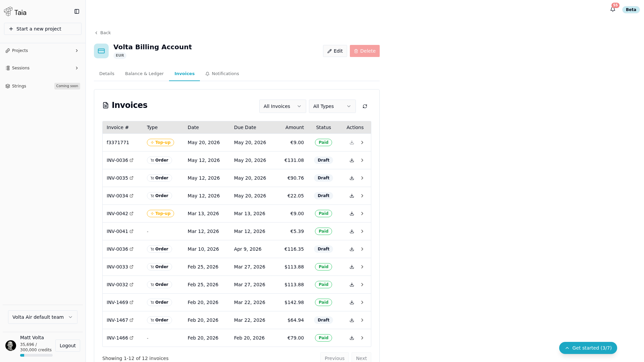Open the Volta Air default team selector
The image size is (644, 362).
[43, 317]
